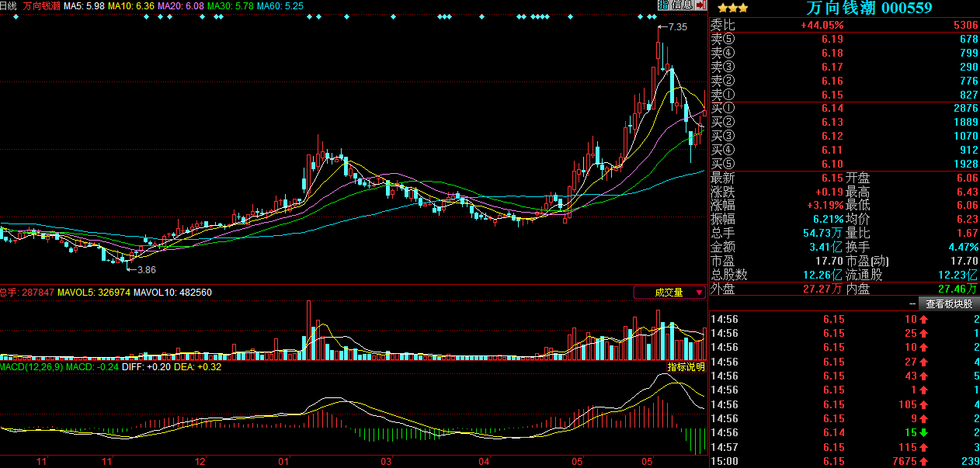Click the first cyan diamond info marker
980x468 pixels.
[146, 16]
